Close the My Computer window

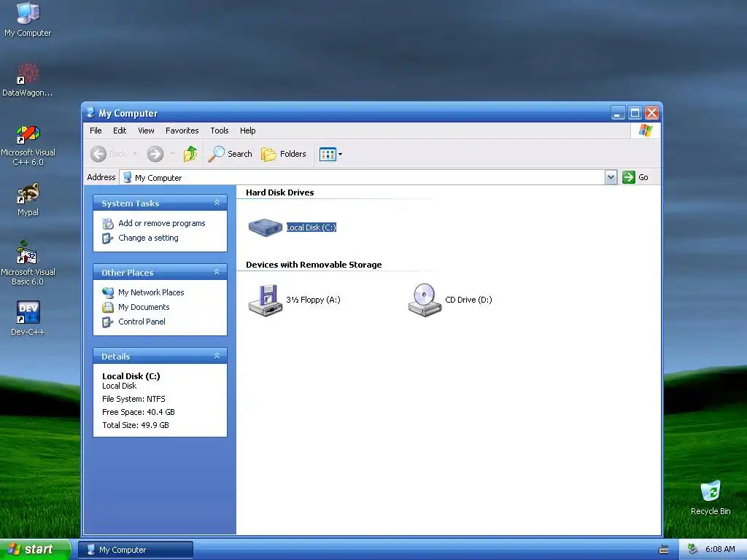point(651,113)
